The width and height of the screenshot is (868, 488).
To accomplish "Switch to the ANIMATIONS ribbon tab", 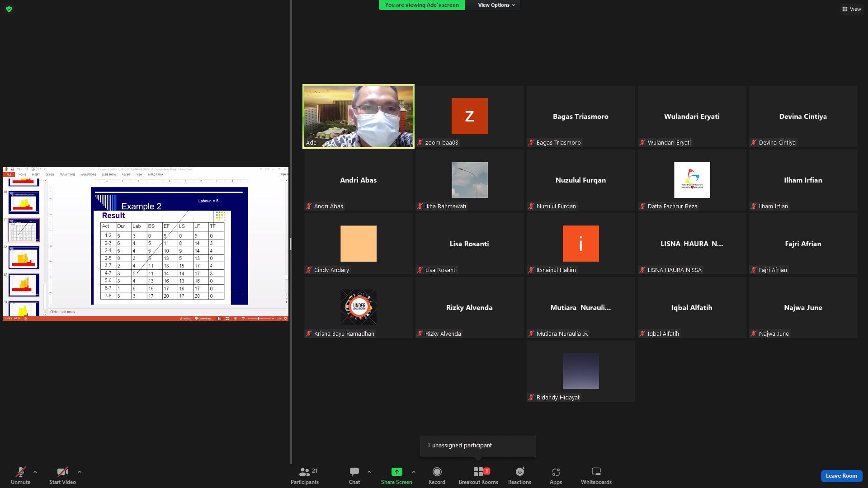I will pos(89,174).
